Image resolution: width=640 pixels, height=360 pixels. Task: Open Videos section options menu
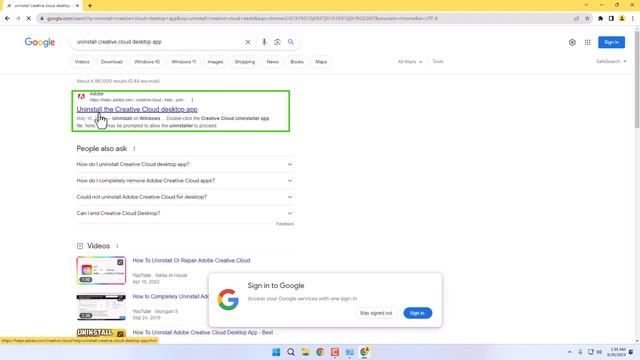pos(117,246)
